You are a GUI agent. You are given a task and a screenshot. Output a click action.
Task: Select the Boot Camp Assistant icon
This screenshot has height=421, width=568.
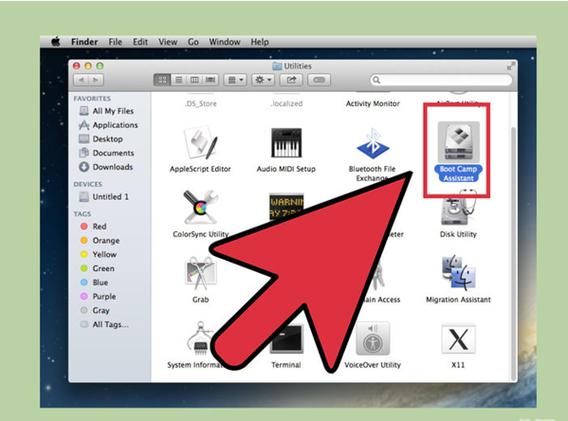tap(458, 142)
